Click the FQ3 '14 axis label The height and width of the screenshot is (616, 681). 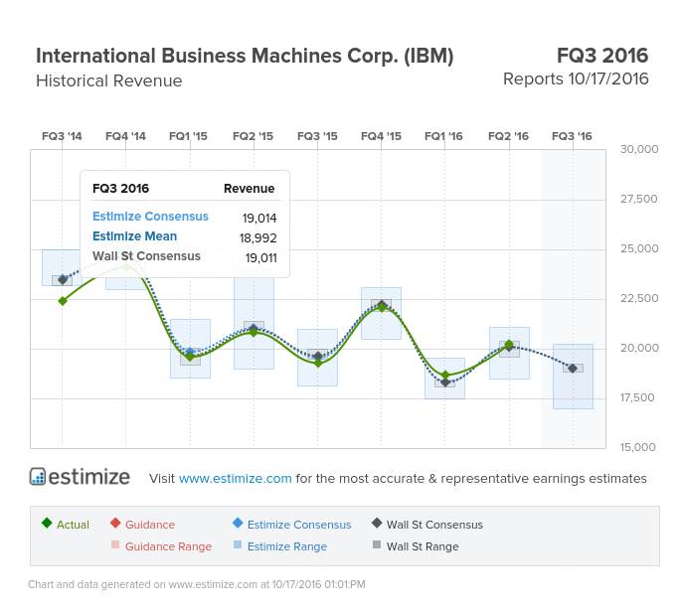[x=62, y=136]
